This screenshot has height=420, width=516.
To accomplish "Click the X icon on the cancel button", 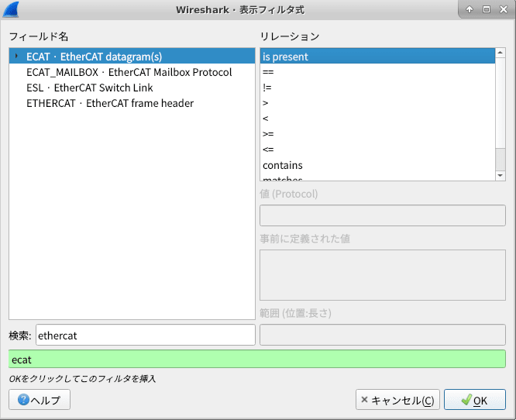I will click(364, 400).
